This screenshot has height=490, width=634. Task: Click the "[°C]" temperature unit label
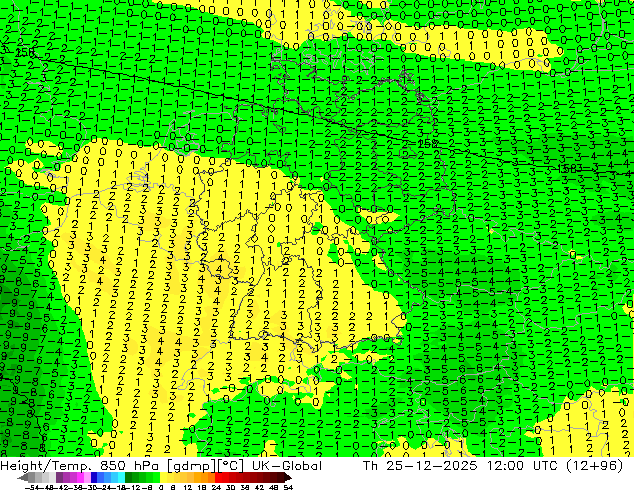tap(231, 466)
